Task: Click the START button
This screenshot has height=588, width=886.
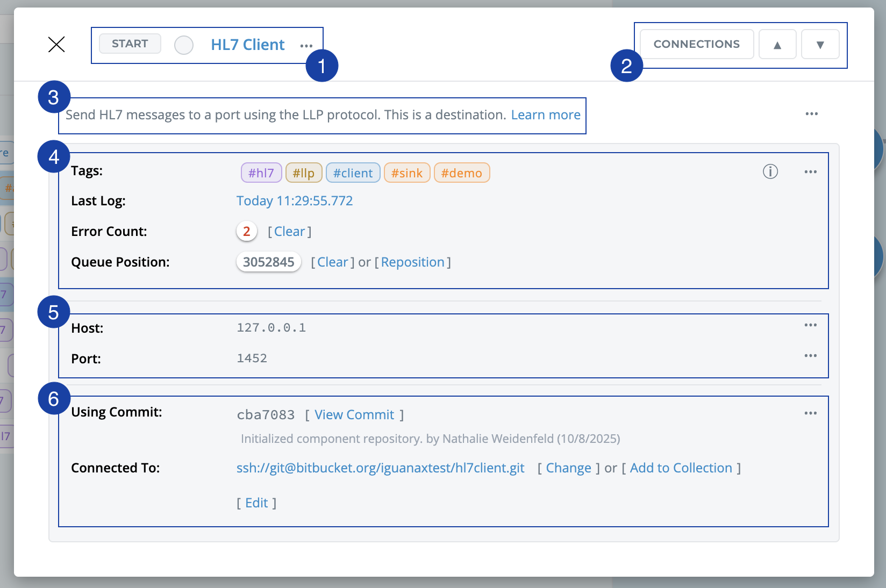Action: tap(130, 44)
